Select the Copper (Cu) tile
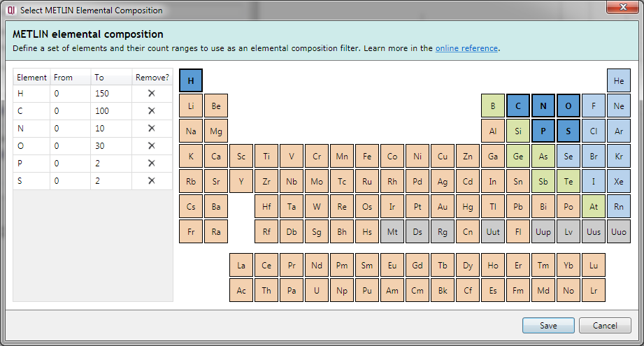 443,156
